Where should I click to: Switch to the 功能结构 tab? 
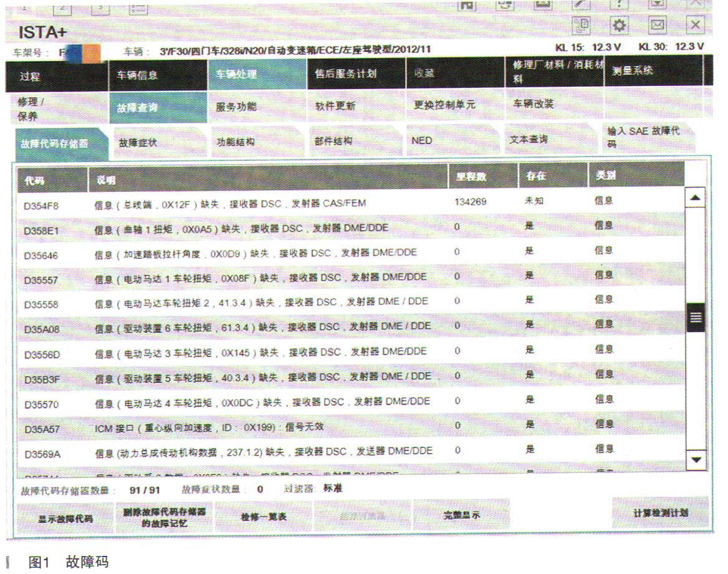point(257,141)
